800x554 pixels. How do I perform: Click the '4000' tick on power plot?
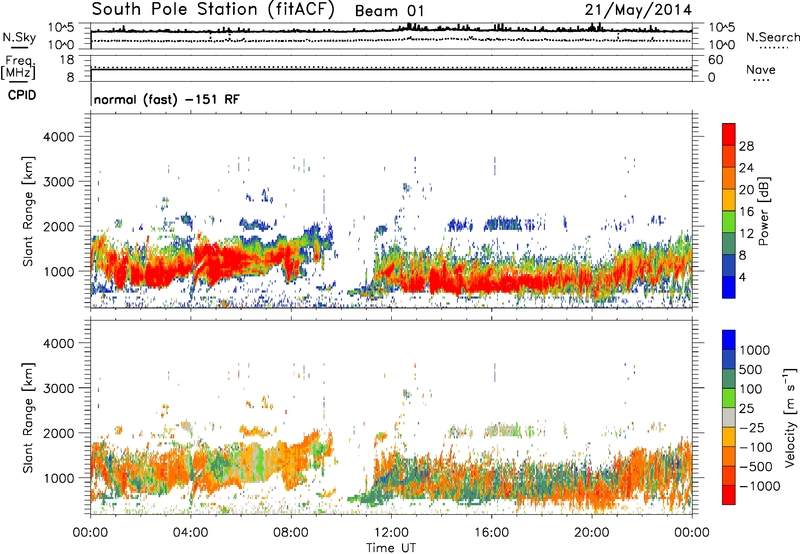pyautogui.click(x=58, y=137)
